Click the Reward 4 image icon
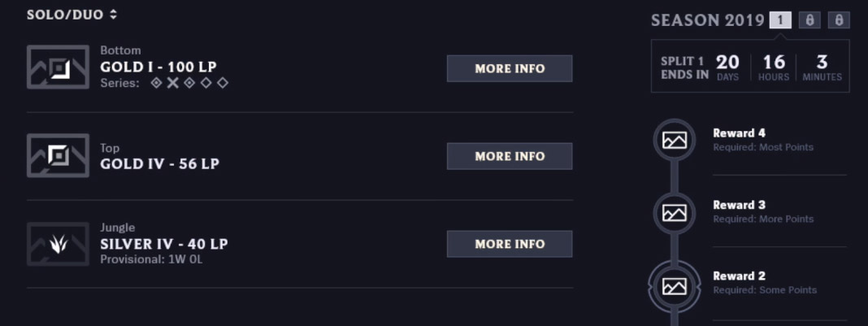 click(675, 140)
